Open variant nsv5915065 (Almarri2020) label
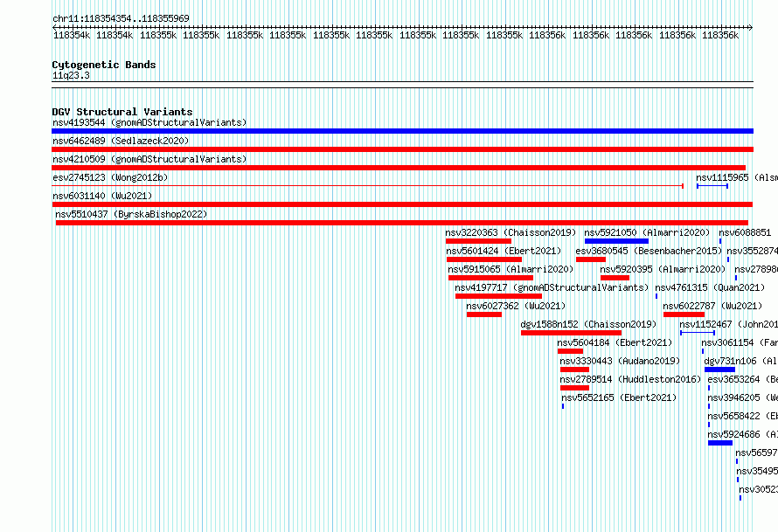This screenshot has height=532, width=778. [511, 269]
